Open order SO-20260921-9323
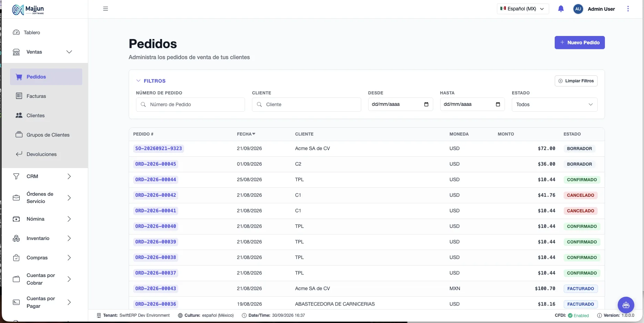Viewport: 644px width, 323px height. [158, 148]
